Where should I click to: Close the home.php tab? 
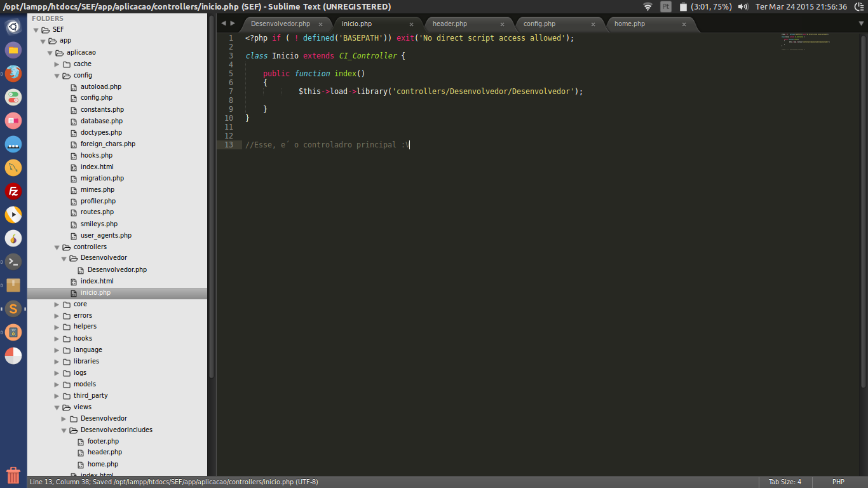[684, 24]
